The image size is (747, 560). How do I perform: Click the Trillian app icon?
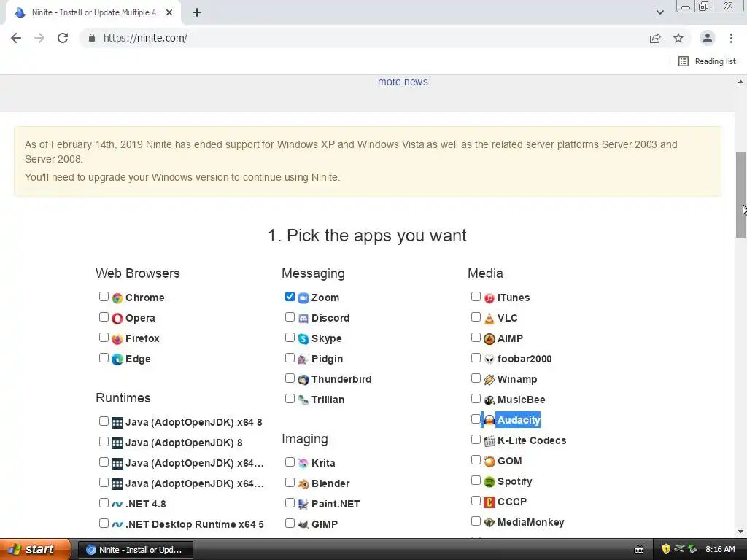click(x=303, y=400)
